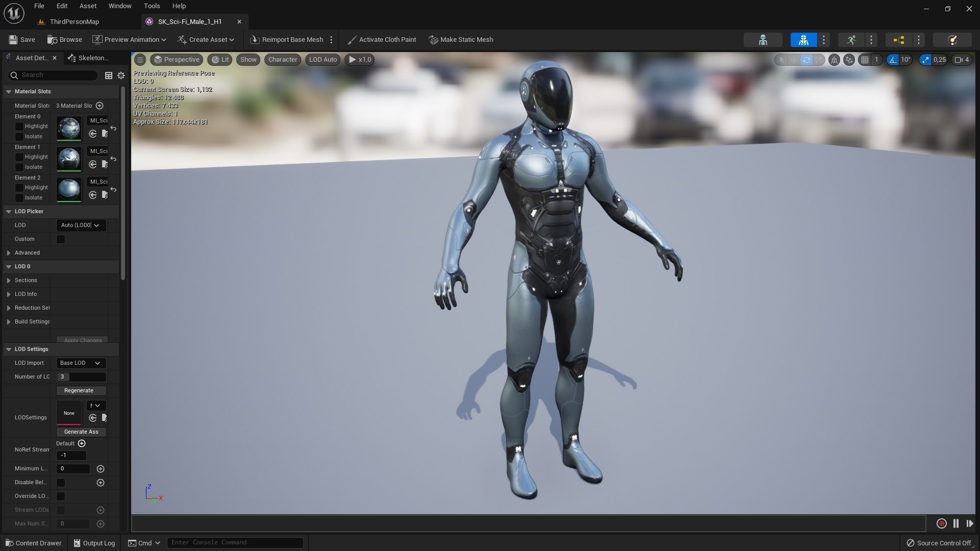Open the LOD Auto (LOD0) dropdown
Image resolution: width=980 pixels, height=551 pixels.
tap(81, 225)
